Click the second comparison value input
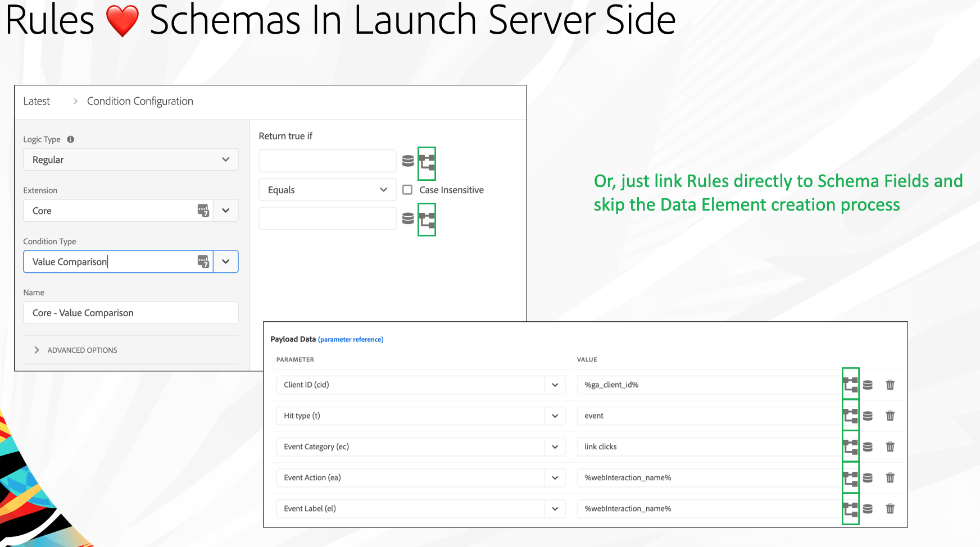Viewport: 980px width, 547px height. click(328, 218)
